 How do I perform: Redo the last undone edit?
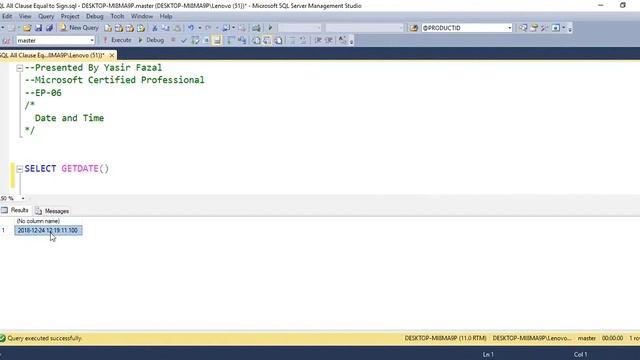click(x=208, y=28)
